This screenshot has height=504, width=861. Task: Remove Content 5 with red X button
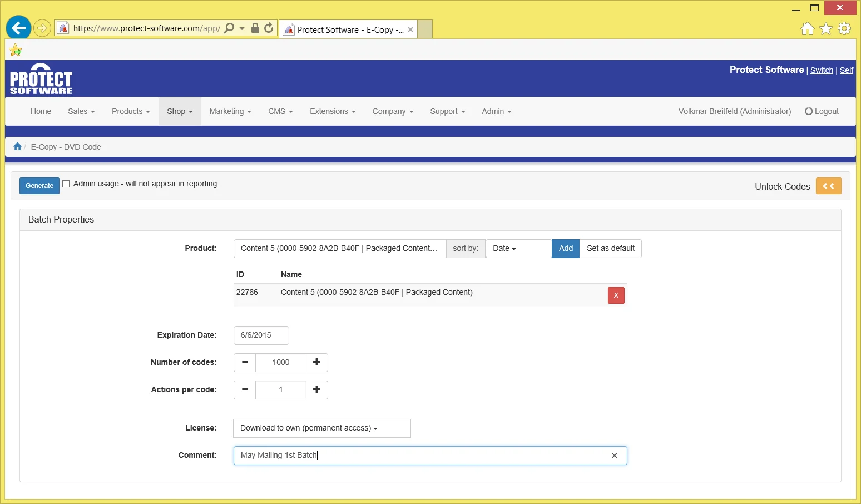[616, 295]
